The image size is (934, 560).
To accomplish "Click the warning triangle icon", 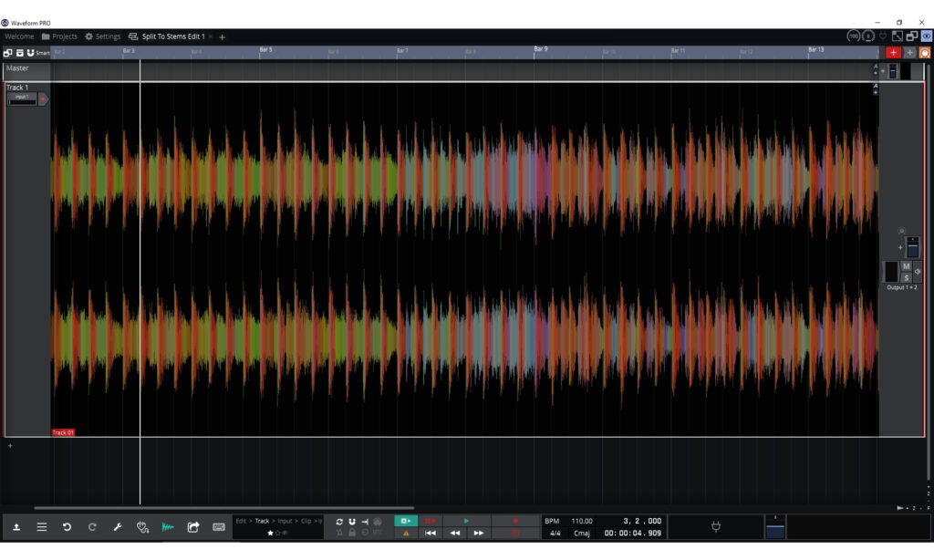I will click(x=406, y=534).
